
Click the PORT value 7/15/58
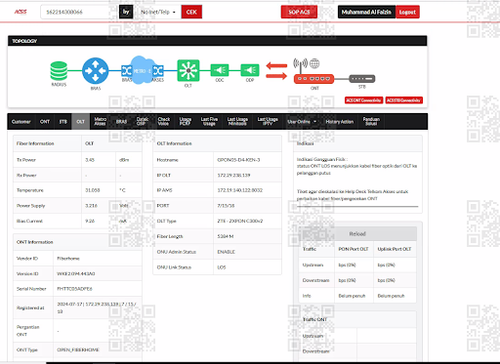[226, 206]
